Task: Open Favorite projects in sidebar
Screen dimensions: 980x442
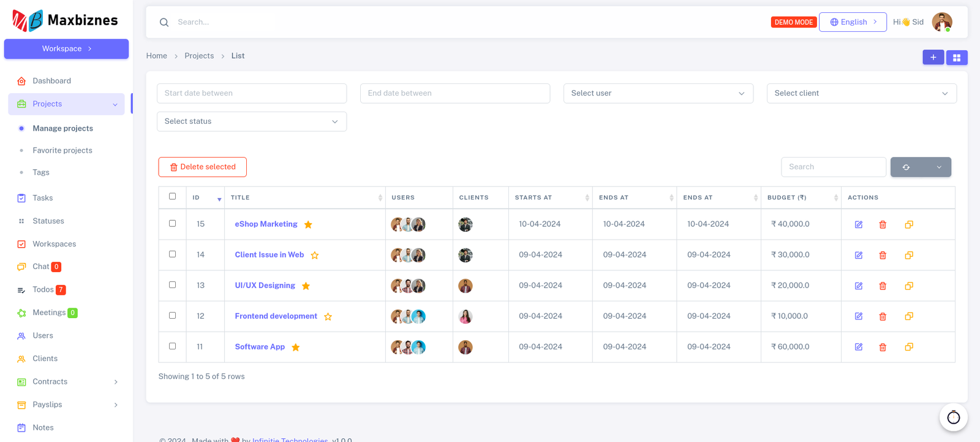Action: (x=62, y=150)
